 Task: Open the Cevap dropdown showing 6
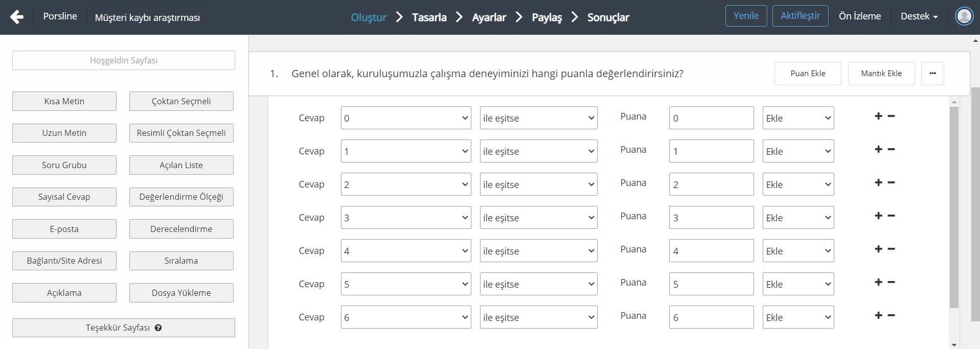pos(406,317)
